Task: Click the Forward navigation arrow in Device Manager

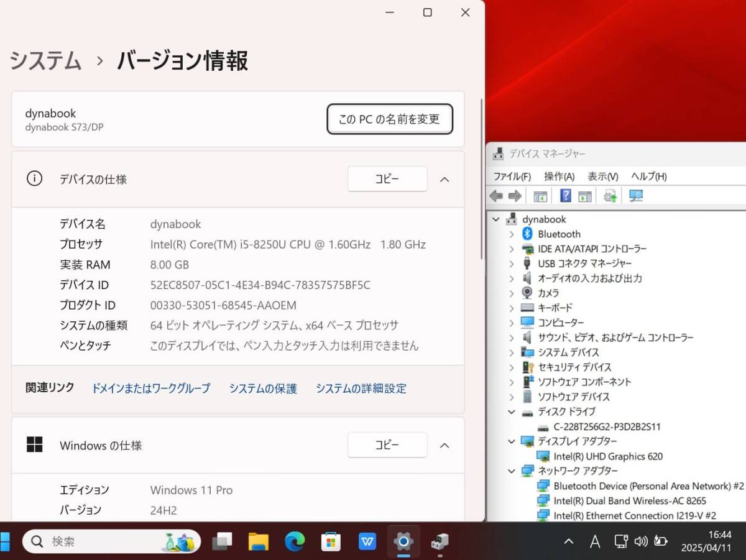Action: [515, 196]
